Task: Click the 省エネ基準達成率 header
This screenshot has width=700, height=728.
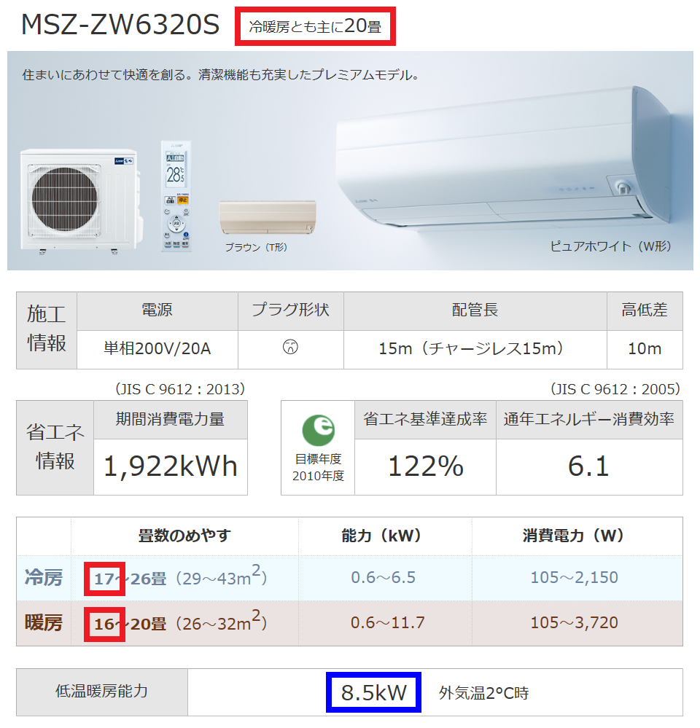Action: click(425, 419)
